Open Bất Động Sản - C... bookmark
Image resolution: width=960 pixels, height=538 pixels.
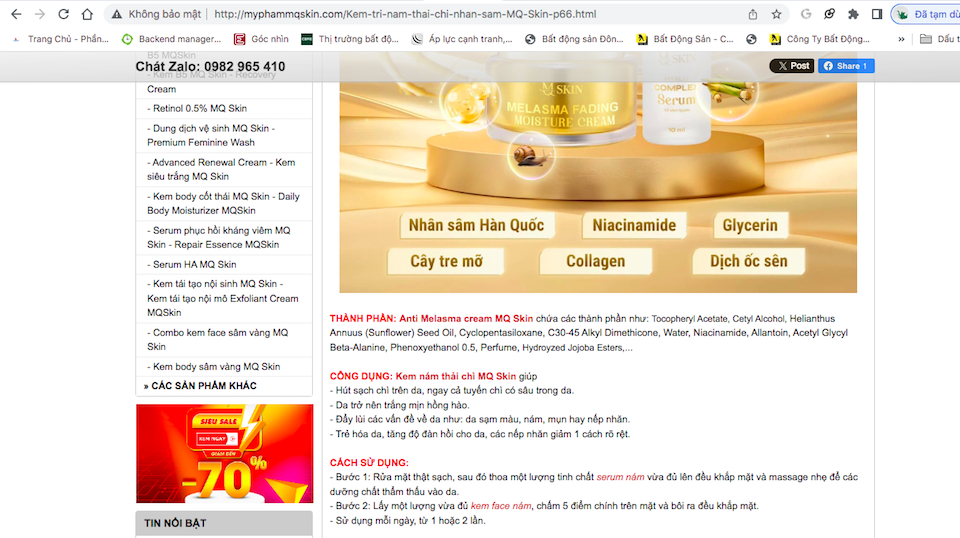(684, 39)
